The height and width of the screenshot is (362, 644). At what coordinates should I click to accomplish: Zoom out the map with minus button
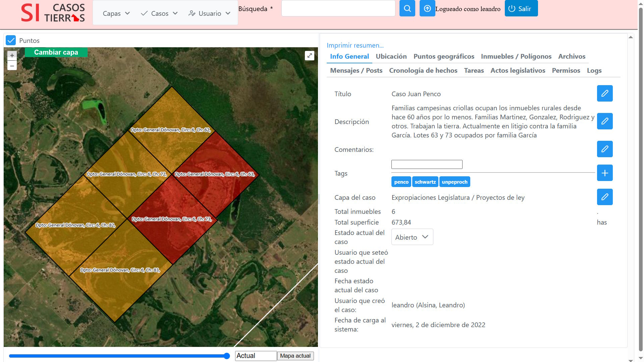pos(12,66)
